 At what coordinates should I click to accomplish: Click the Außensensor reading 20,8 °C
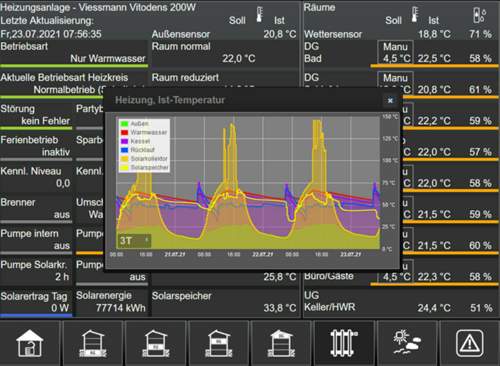tap(280, 34)
